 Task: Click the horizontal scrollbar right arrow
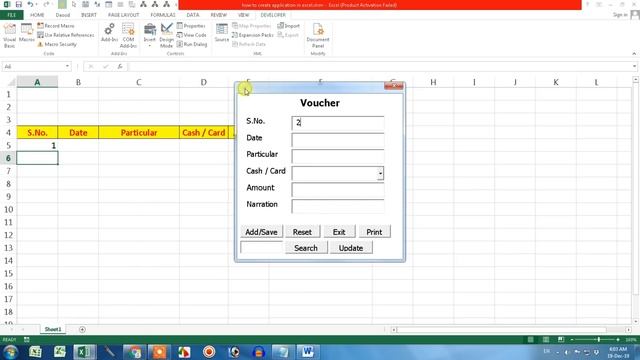click(628, 329)
